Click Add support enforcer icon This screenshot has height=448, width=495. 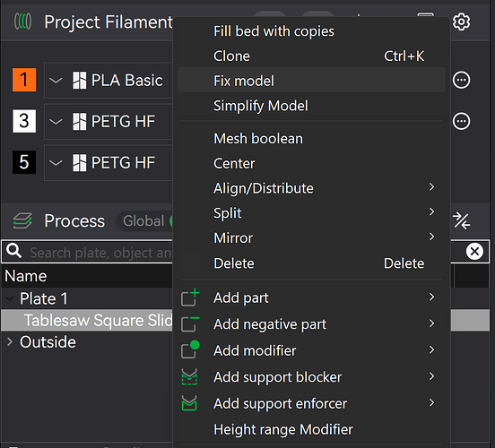(x=189, y=403)
